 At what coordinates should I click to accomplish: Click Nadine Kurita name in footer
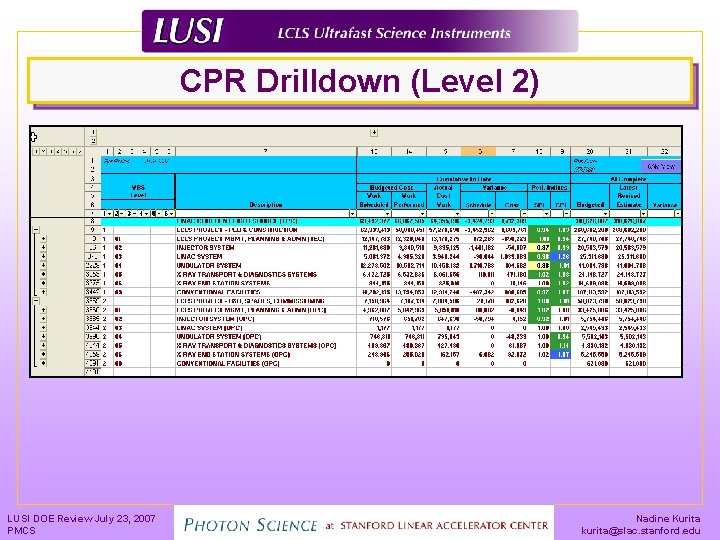coord(668,518)
